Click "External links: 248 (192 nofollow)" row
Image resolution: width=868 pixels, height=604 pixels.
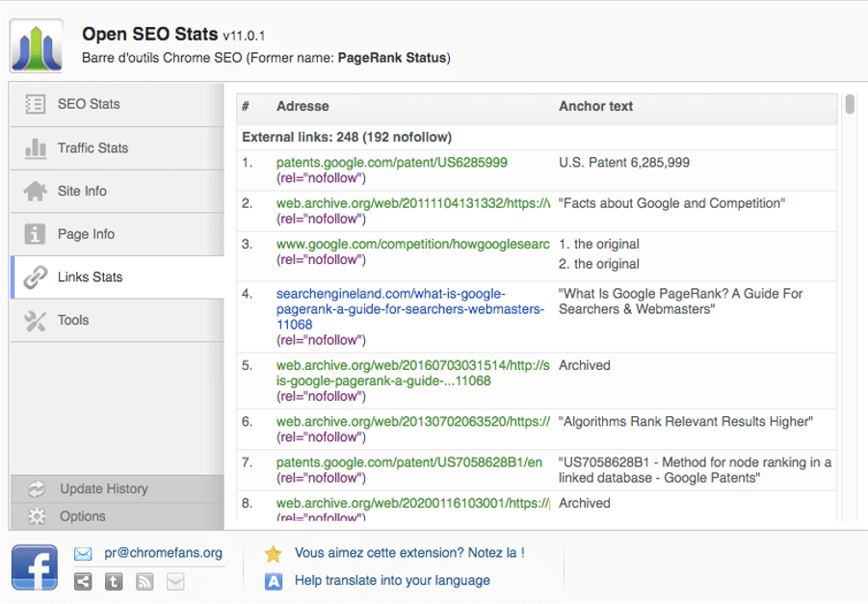[x=537, y=137]
